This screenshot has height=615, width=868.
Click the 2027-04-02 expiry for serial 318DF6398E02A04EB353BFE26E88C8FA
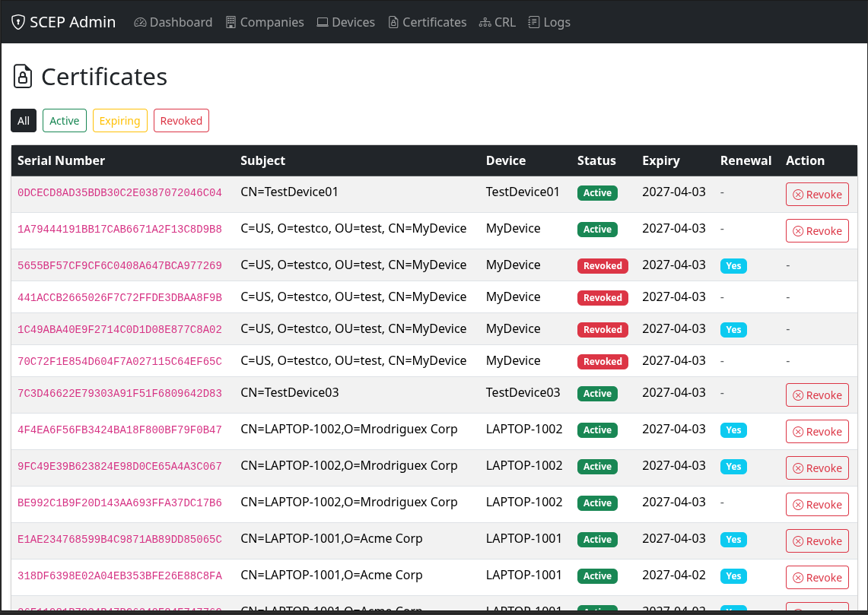(x=674, y=575)
